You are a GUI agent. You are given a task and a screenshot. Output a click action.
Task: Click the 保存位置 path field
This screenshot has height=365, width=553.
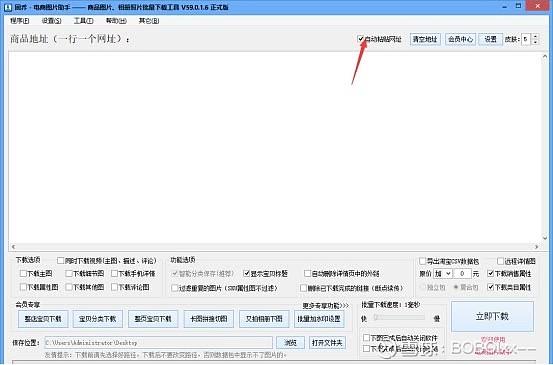(159, 342)
